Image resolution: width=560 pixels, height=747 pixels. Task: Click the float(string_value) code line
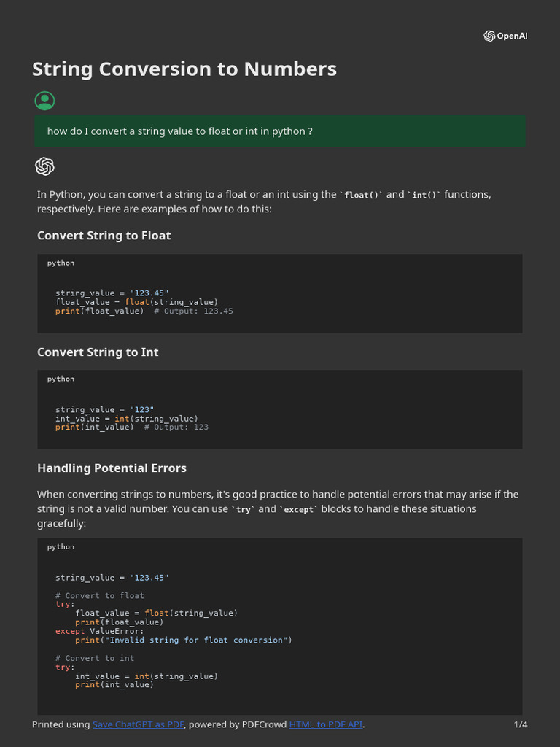(x=136, y=302)
